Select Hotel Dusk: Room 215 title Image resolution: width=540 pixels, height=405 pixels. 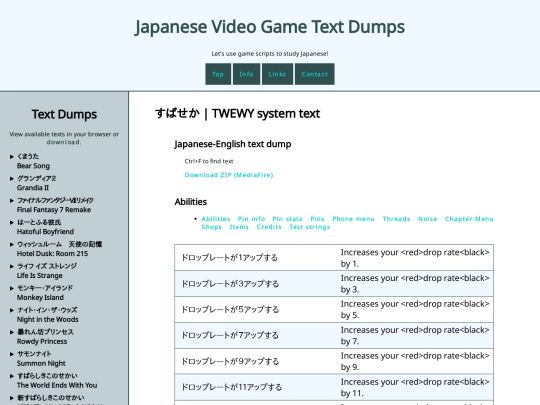60,249
